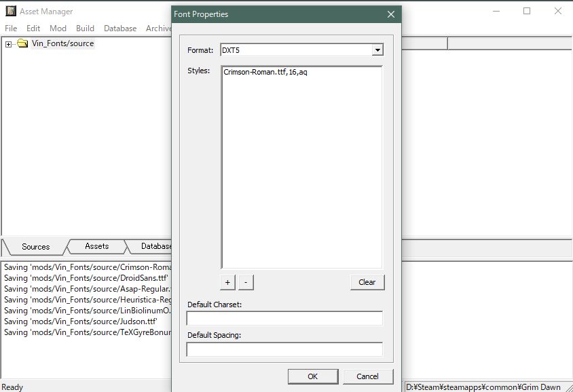Expand the Vin_Fonts/source tree node
Image resolution: width=573 pixels, height=392 pixels.
[8, 44]
